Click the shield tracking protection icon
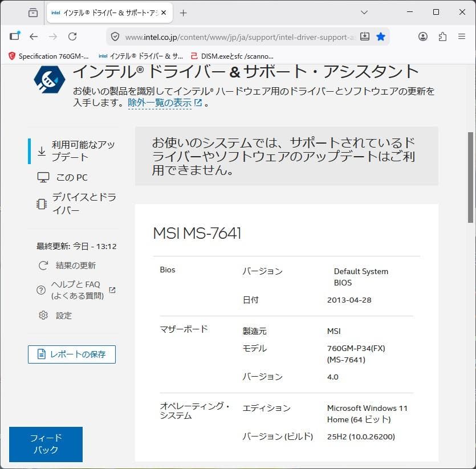 pyautogui.click(x=115, y=36)
